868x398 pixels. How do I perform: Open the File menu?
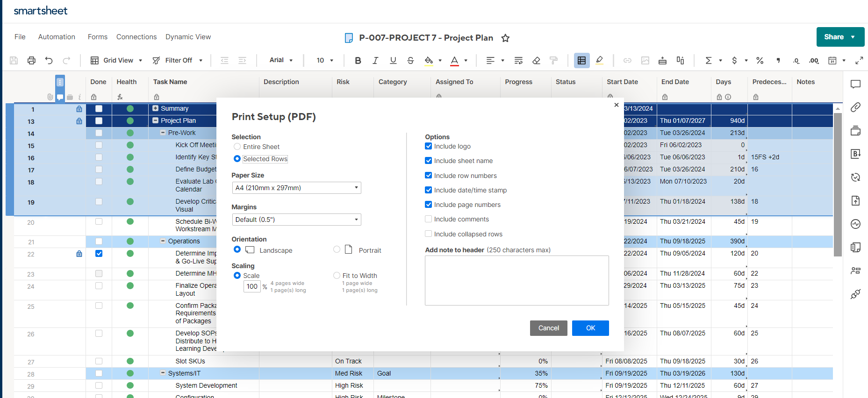tap(20, 37)
